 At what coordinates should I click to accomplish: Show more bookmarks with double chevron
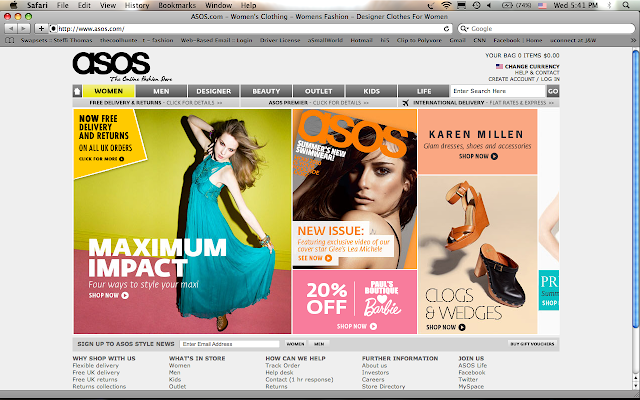pos(633,40)
